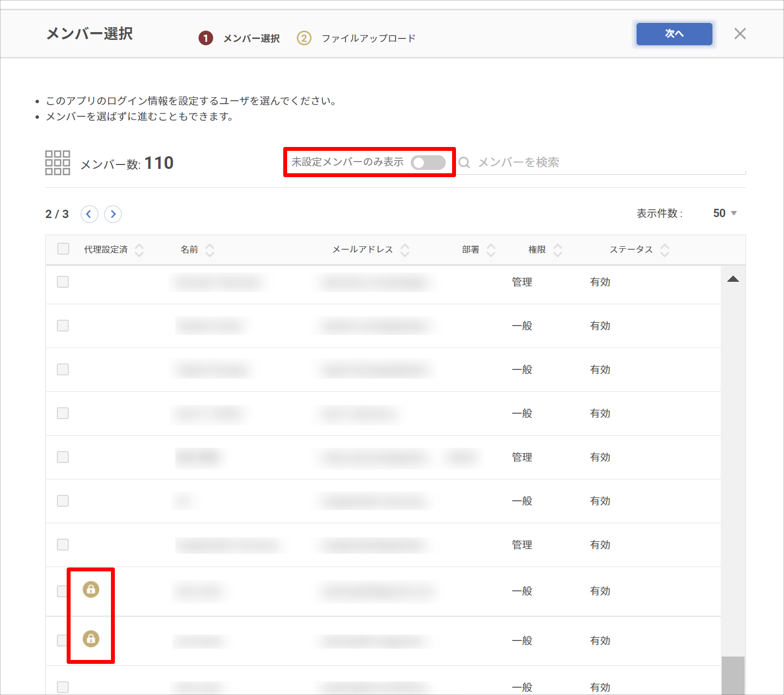
Task: Check the select-all checkbox in table header
Action: pyautogui.click(x=63, y=249)
